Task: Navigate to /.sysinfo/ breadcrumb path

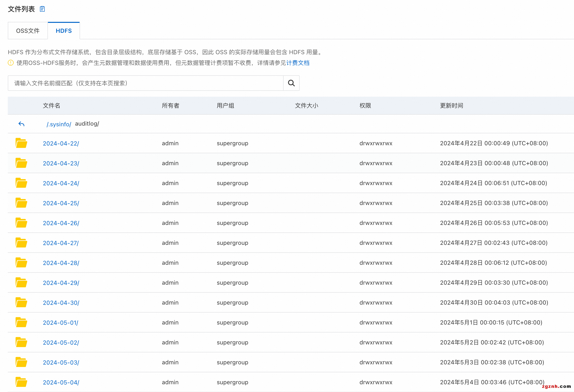Action: click(59, 124)
